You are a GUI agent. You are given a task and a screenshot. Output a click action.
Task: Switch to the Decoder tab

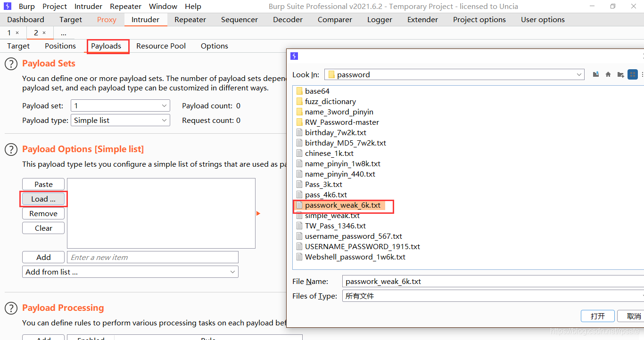pyautogui.click(x=288, y=19)
